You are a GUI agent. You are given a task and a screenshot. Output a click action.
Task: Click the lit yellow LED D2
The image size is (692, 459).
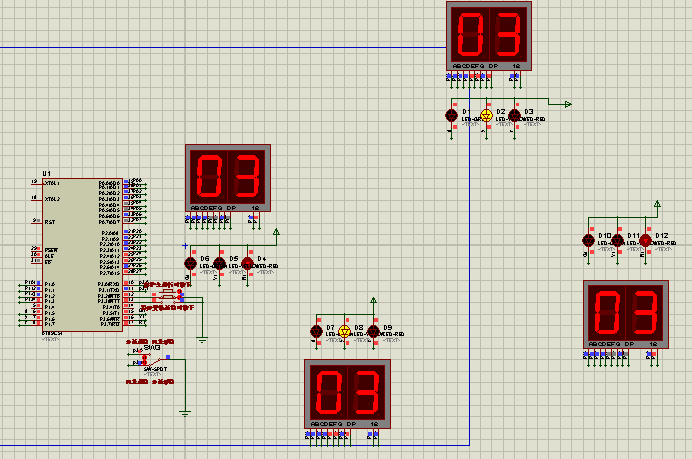point(487,116)
